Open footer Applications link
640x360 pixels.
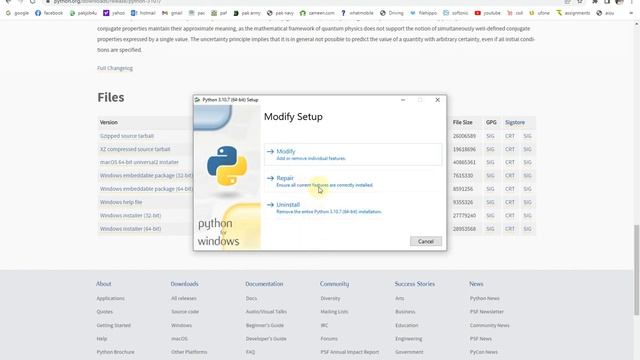click(110, 298)
